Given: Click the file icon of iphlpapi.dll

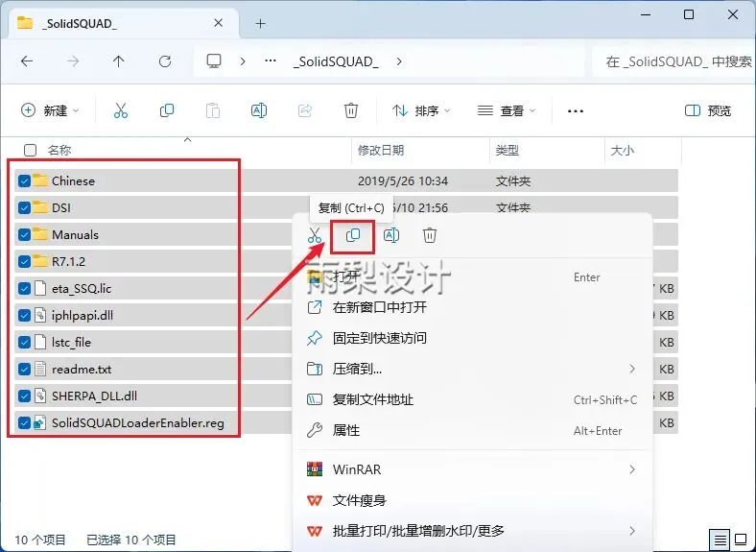Looking at the screenshot, I should [x=40, y=315].
